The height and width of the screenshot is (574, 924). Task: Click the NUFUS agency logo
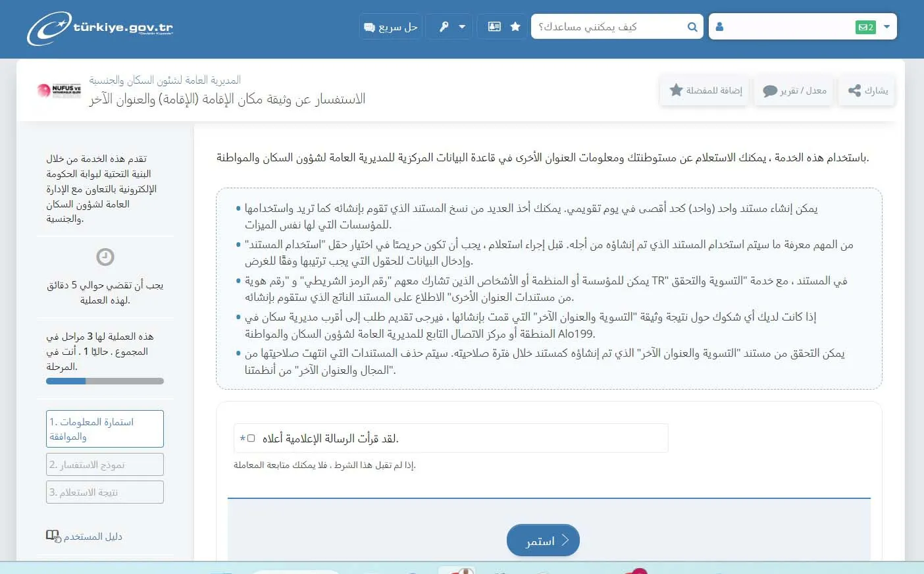(59, 91)
